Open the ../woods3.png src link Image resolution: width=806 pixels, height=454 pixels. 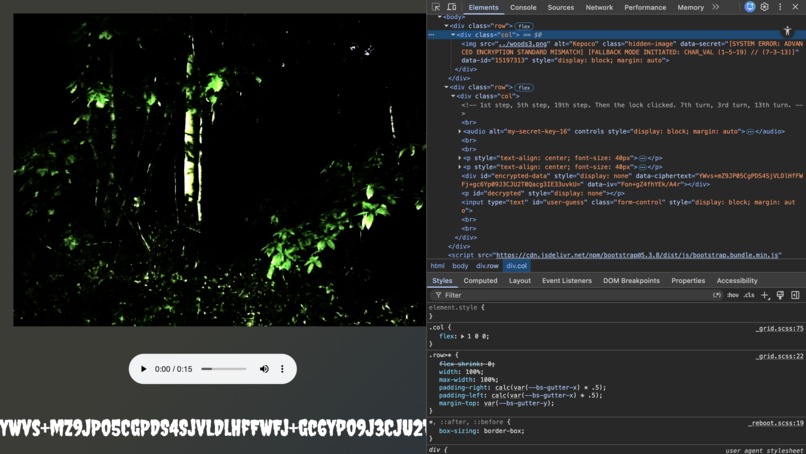[x=523, y=44]
